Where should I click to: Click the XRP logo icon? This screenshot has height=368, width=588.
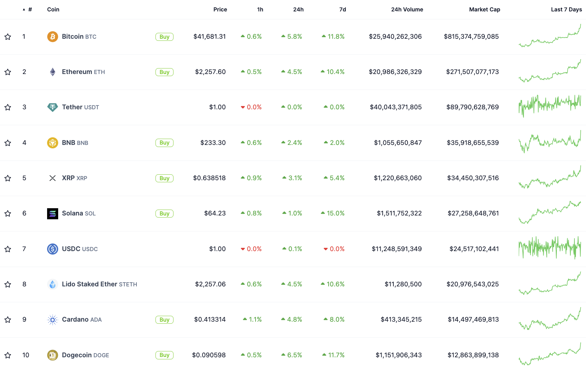coord(53,178)
